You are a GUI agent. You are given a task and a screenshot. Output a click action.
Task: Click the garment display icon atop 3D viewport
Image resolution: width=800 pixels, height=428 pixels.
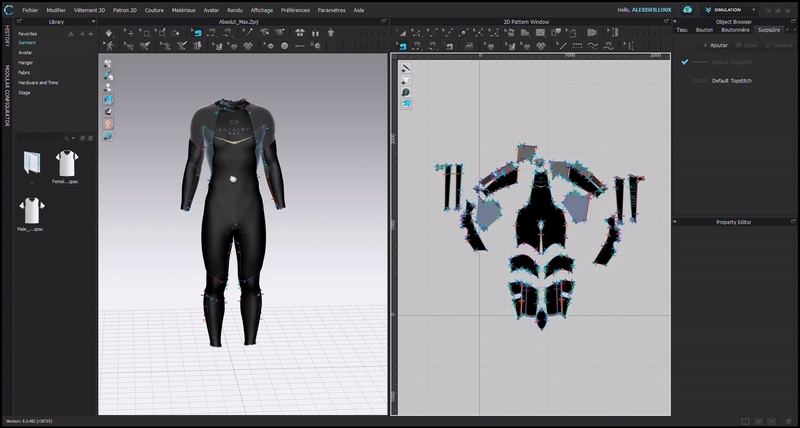click(108, 64)
